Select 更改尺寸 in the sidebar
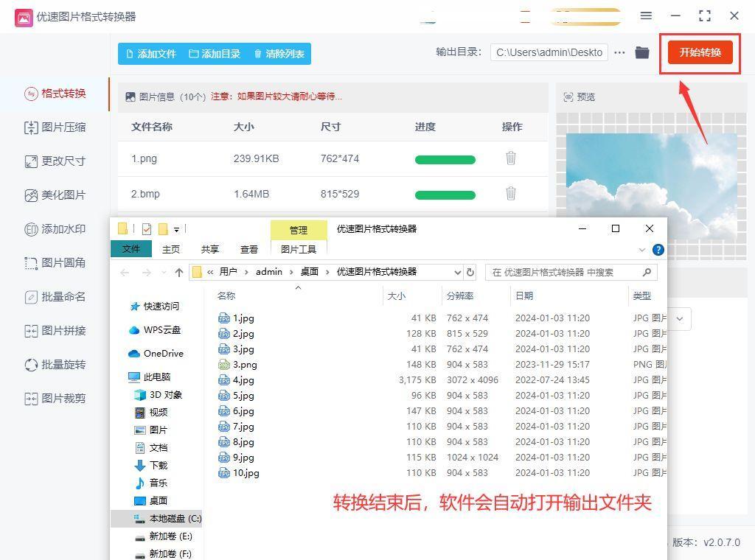This screenshot has width=755, height=560. click(x=55, y=161)
